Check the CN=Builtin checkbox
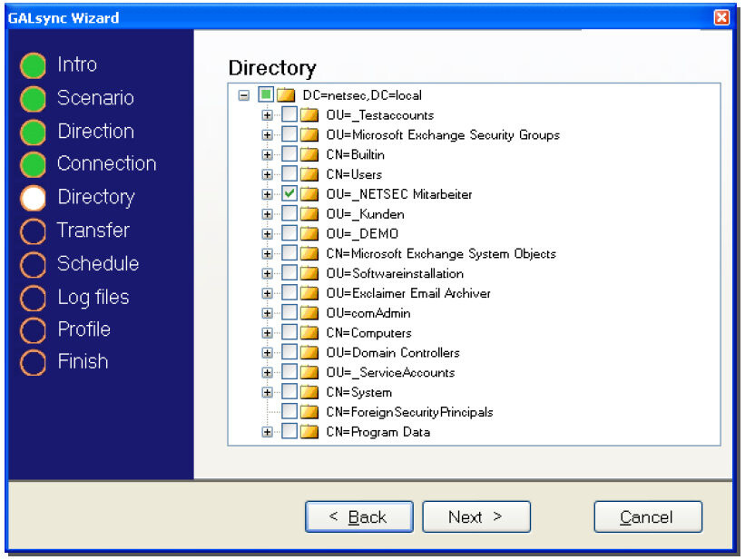This screenshot has height=560, width=745. pos(289,154)
